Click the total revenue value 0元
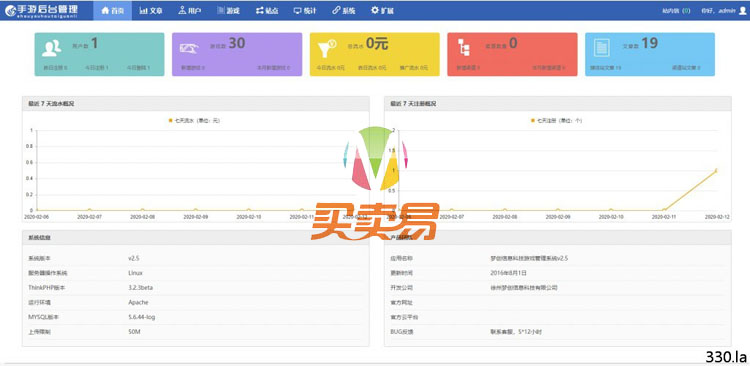Viewport: 750px width, 366px height. [x=377, y=44]
